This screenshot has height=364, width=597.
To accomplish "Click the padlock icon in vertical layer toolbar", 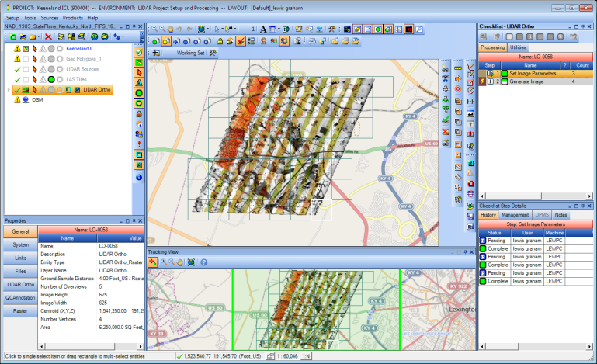I will (x=139, y=113).
